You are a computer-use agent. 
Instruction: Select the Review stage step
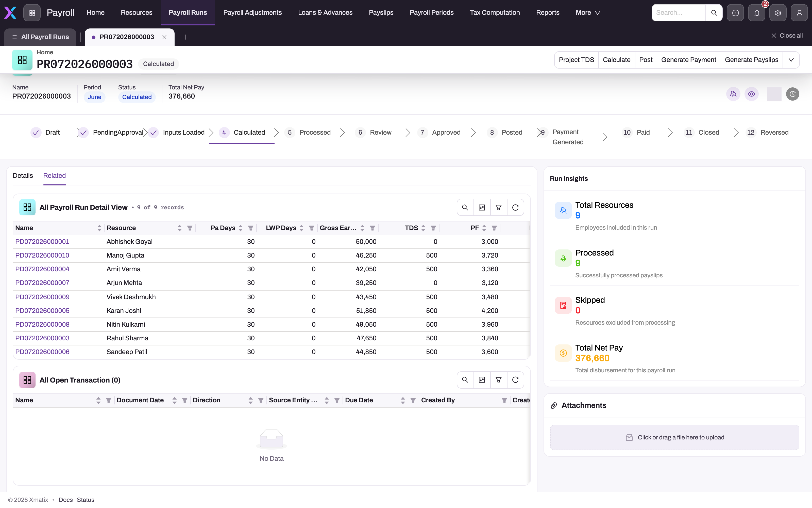[x=374, y=132]
